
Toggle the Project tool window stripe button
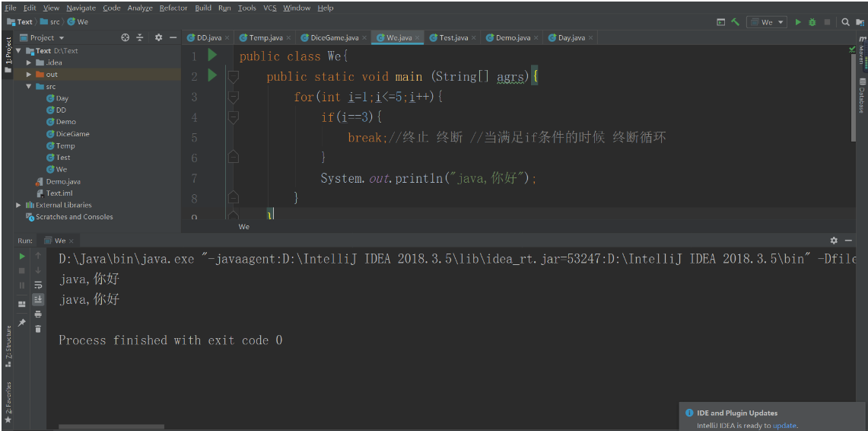coord(8,54)
